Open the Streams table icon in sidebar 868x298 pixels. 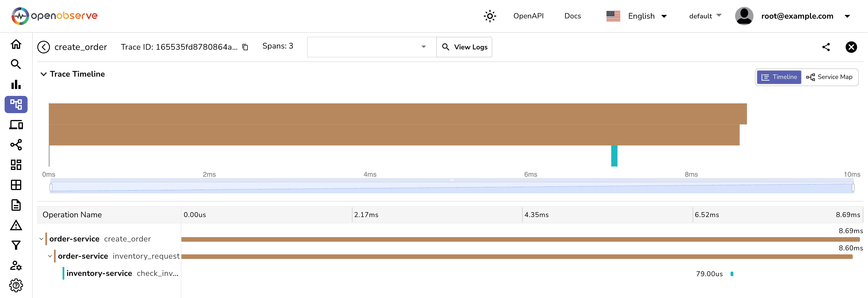click(x=16, y=185)
